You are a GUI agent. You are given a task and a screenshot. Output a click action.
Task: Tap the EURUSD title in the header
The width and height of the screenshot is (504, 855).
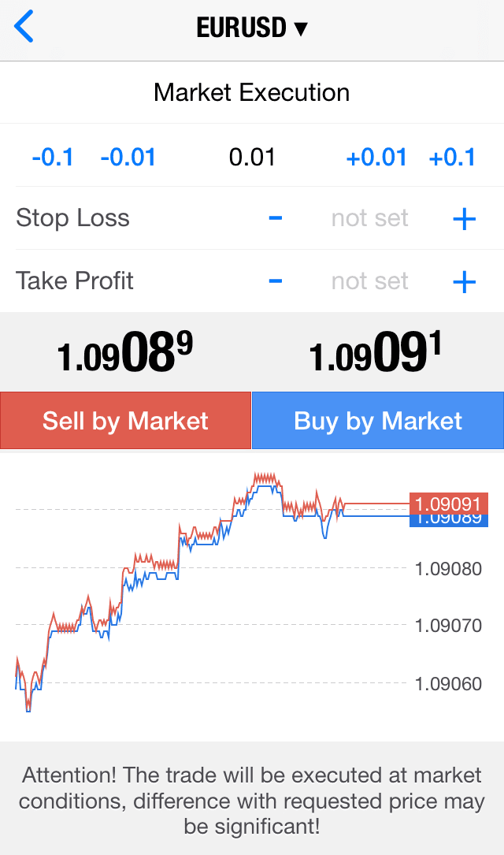click(244, 26)
